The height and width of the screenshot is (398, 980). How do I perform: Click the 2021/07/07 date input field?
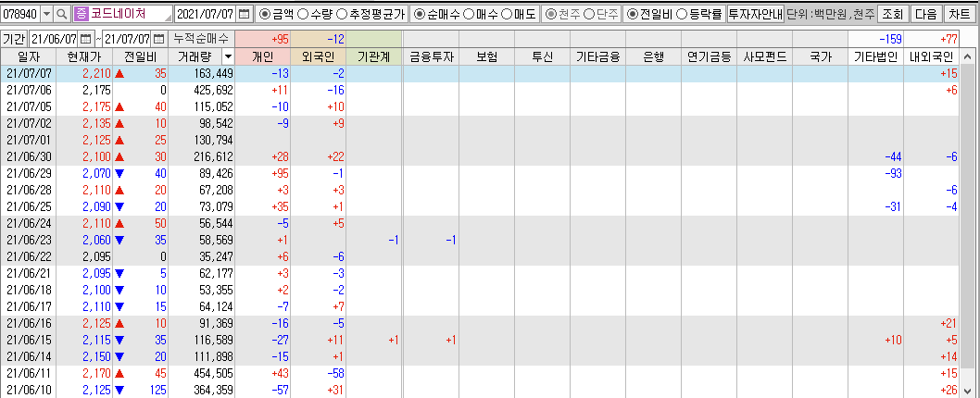click(207, 14)
